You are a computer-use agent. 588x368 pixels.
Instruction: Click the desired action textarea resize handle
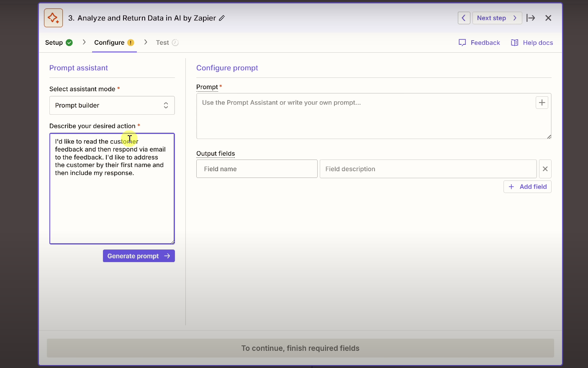point(172,242)
